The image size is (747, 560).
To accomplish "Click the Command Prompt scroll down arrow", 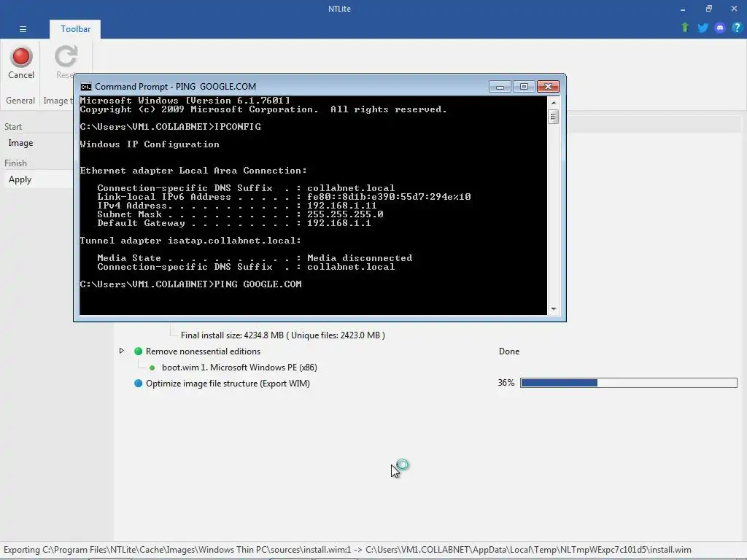I will coord(553,309).
